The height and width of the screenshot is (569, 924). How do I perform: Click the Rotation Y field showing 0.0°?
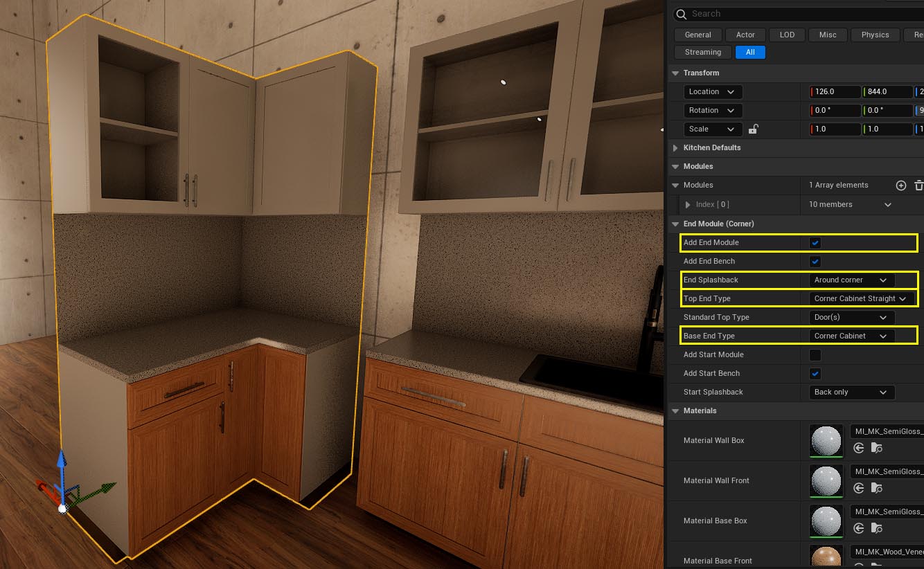click(887, 110)
